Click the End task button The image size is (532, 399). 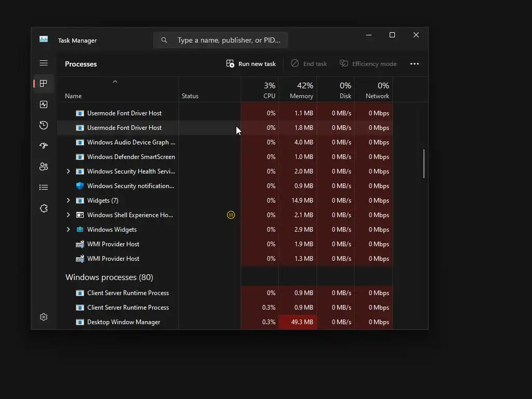(x=309, y=64)
